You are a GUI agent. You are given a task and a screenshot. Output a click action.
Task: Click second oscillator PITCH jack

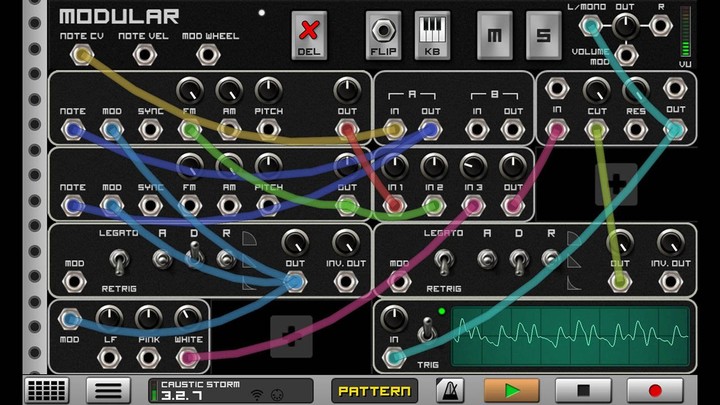[x=269, y=206]
